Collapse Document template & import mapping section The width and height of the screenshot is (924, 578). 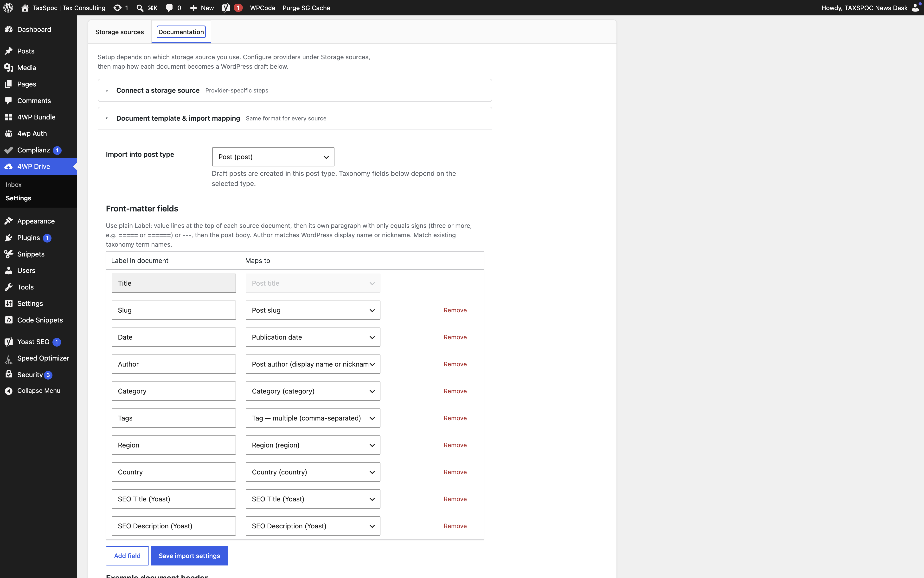tap(295, 118)
